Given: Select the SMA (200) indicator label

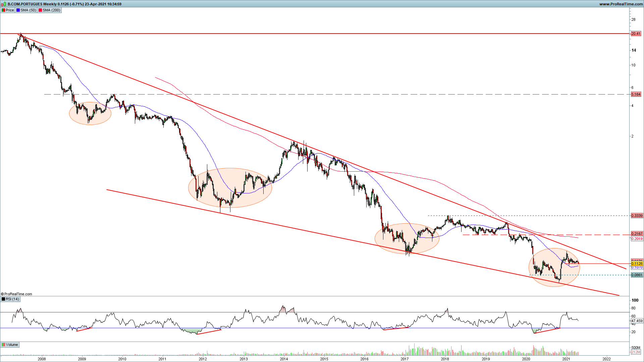Looking at the screenshot, I should coord(51,10).
